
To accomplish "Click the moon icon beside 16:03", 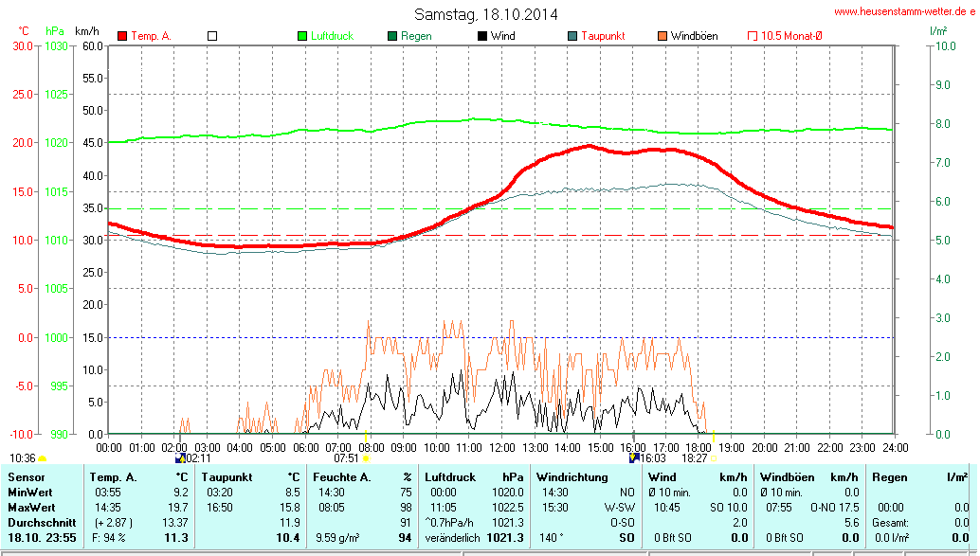I will 634,458.
